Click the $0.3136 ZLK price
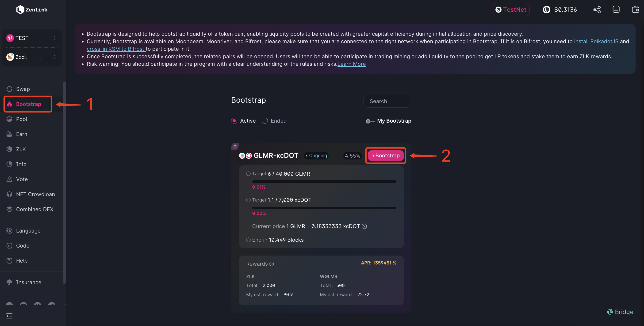This screenshot has width=644, height=326. pos(566,9)
